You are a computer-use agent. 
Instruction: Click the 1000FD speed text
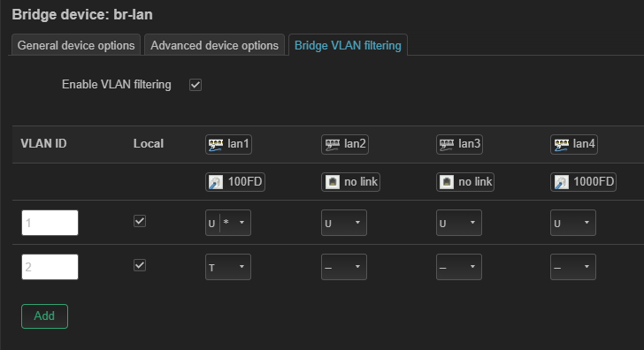click(594, 182)
